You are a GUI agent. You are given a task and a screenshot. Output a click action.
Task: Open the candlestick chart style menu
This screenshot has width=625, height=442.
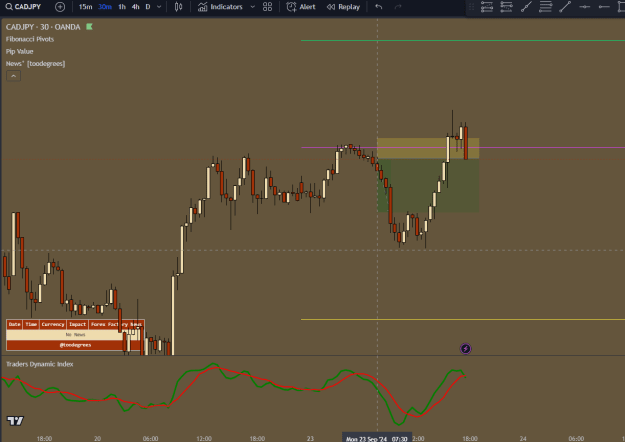pos(179,7)
